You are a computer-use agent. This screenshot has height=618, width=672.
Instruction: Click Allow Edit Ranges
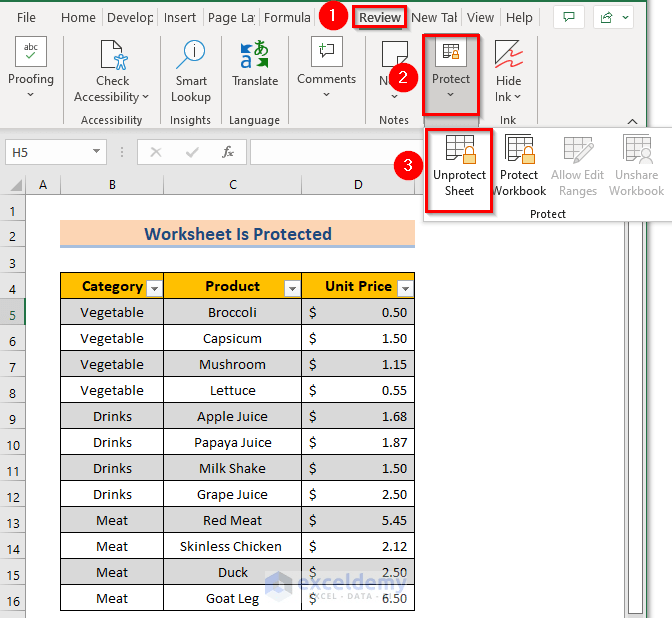click(577, 166)
